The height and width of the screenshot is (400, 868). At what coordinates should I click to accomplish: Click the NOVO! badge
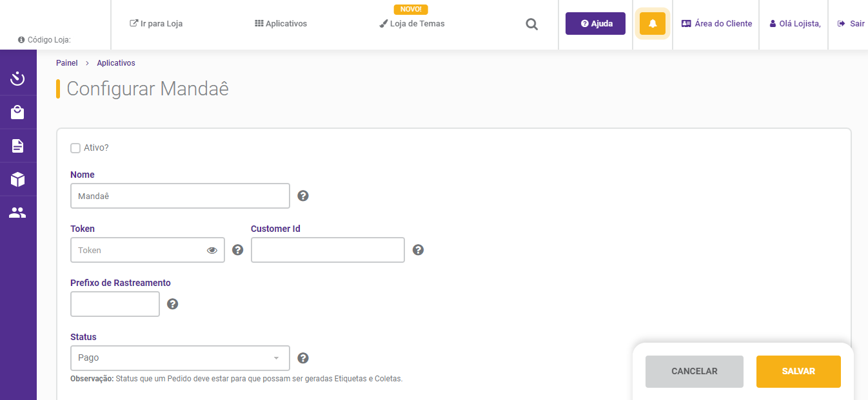(x=411, y=10)
